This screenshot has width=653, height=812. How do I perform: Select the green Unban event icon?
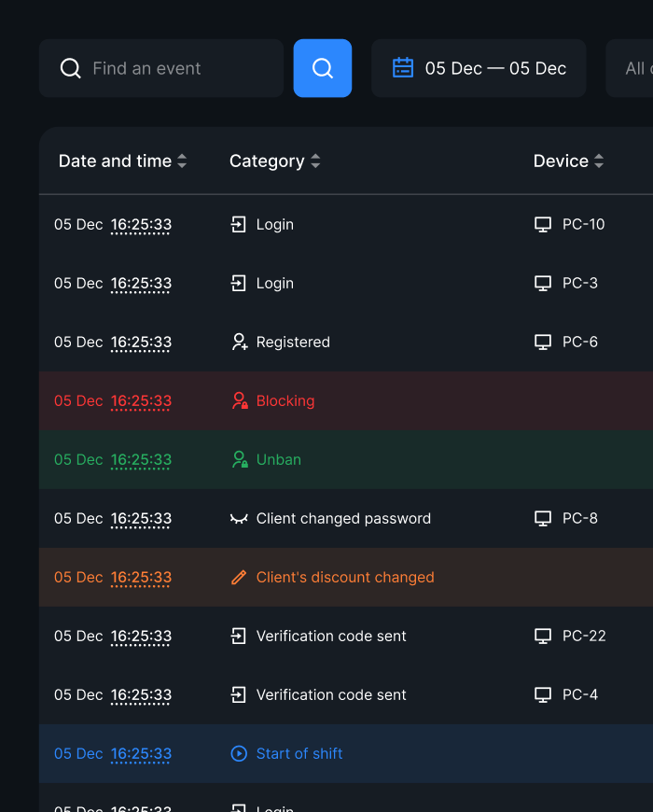pyautogui.click(x=239, y=459)
